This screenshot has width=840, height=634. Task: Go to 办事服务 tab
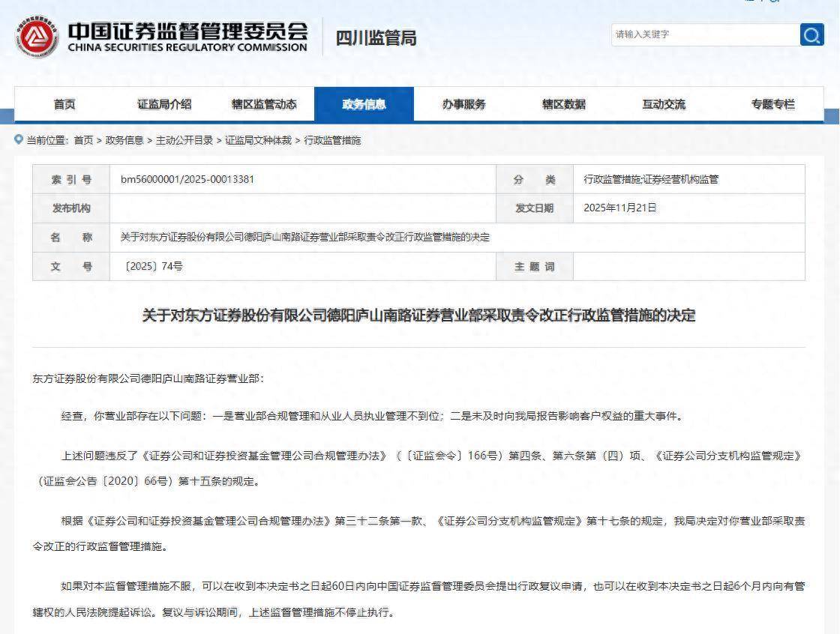pos(463,104)
